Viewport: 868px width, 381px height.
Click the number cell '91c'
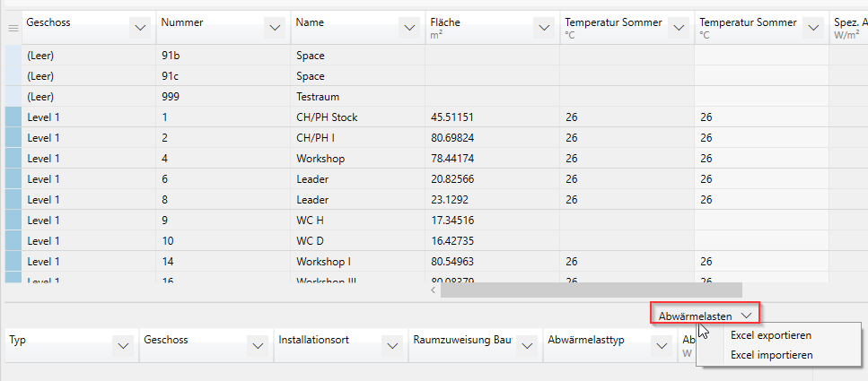point(224,76)
